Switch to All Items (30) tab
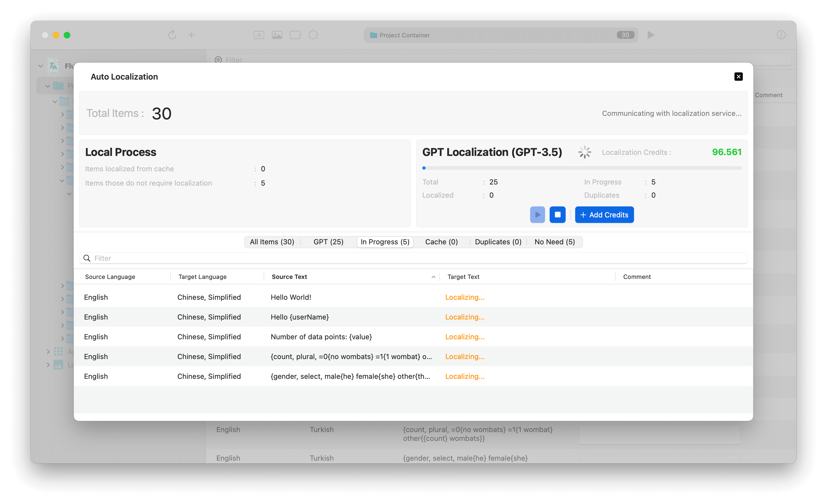This screenshot has height=504, width=827. [272, 242]
